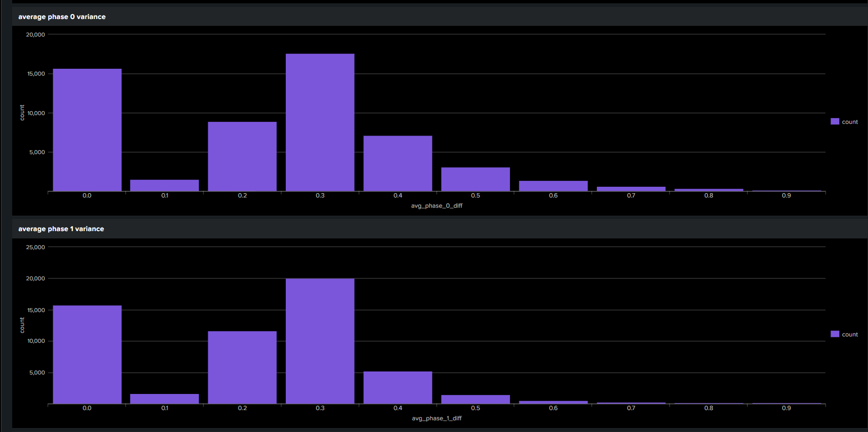The height and width of the screenshot is (432, 868).
Task: Click the 'count' legend text in phase 0 chart
Action: (x=850, y=122)
